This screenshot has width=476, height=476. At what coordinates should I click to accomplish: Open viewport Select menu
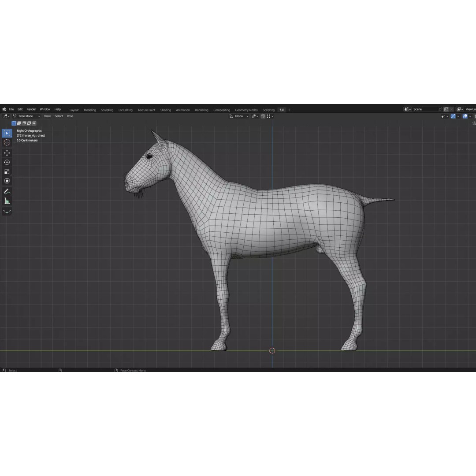pyautogui.click(x=59, y=116)
